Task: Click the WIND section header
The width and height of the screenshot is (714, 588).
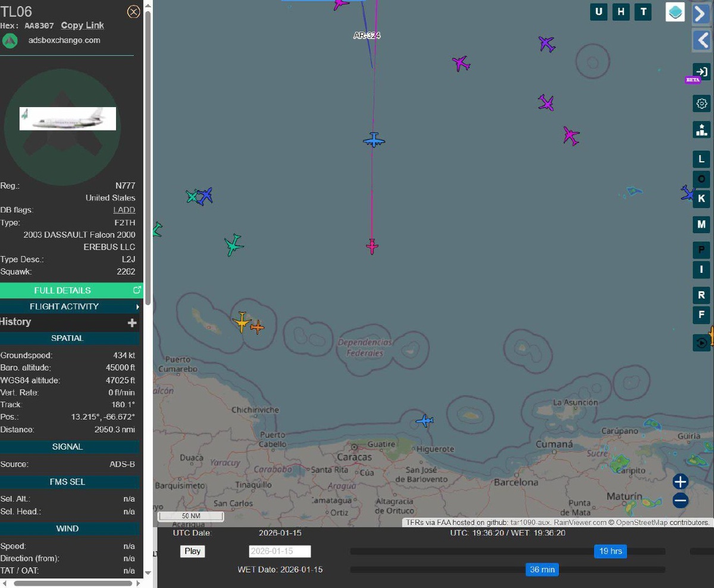Action: pos(67,529)
